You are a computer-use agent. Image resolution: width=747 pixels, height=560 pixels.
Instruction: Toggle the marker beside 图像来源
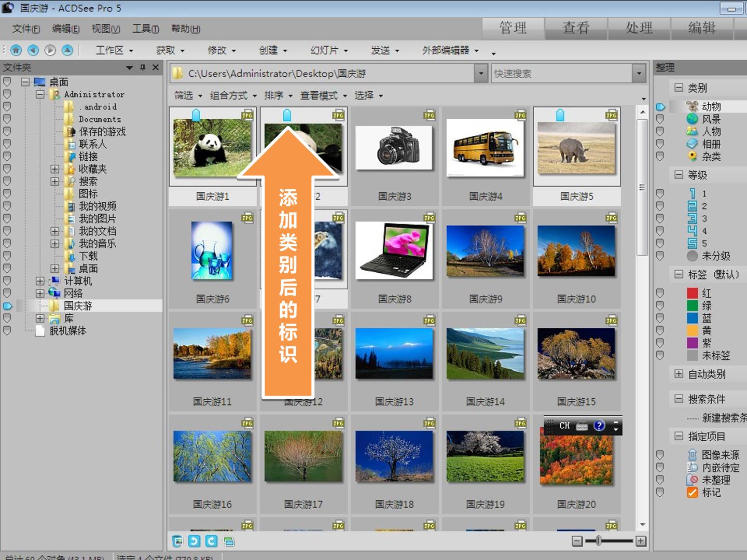[660, 455]
